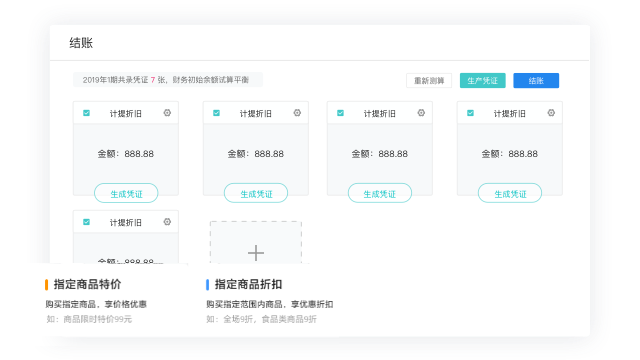640x360 pixels.
Task: Click the plus icon to add card
Action: pyautogui.click(x=256, y=253)
